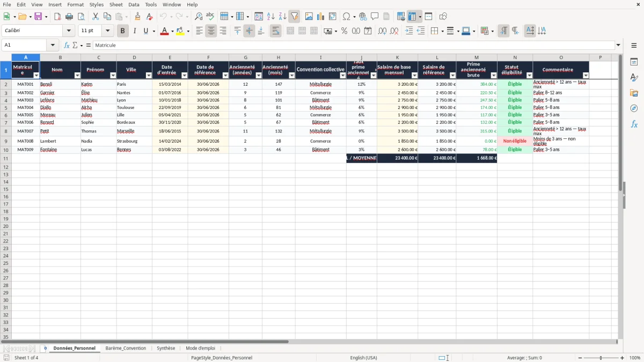Adjust the zoom slider handle

[x=601, y=358]
